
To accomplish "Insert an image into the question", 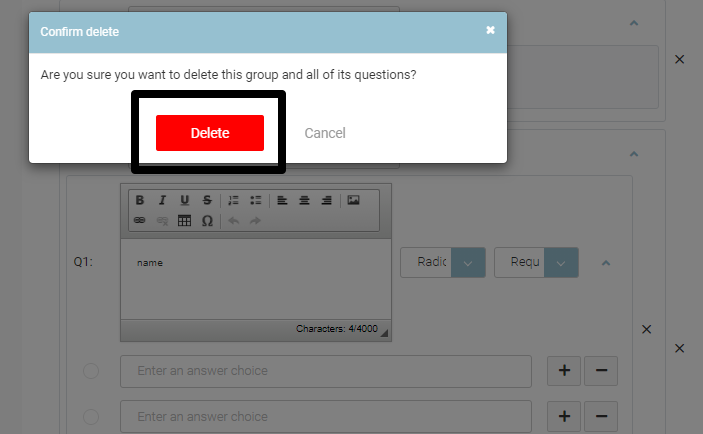I will [353, 200].
